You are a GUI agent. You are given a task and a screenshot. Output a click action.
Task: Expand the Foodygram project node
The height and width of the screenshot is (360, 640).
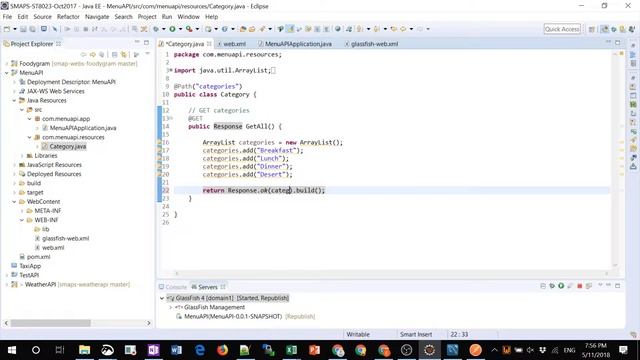click(x=7, y=64)
